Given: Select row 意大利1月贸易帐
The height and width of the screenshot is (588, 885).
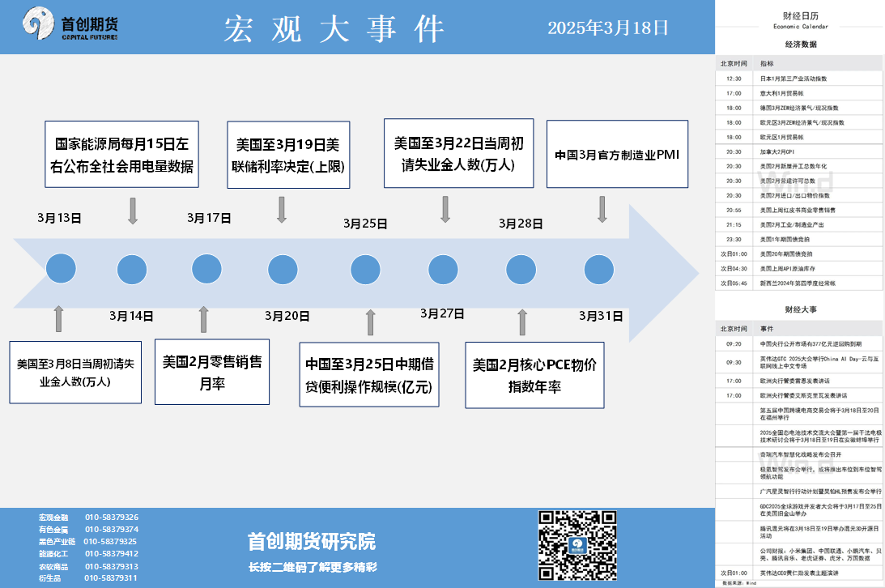Looking at the screenshot, I should 799,94.
